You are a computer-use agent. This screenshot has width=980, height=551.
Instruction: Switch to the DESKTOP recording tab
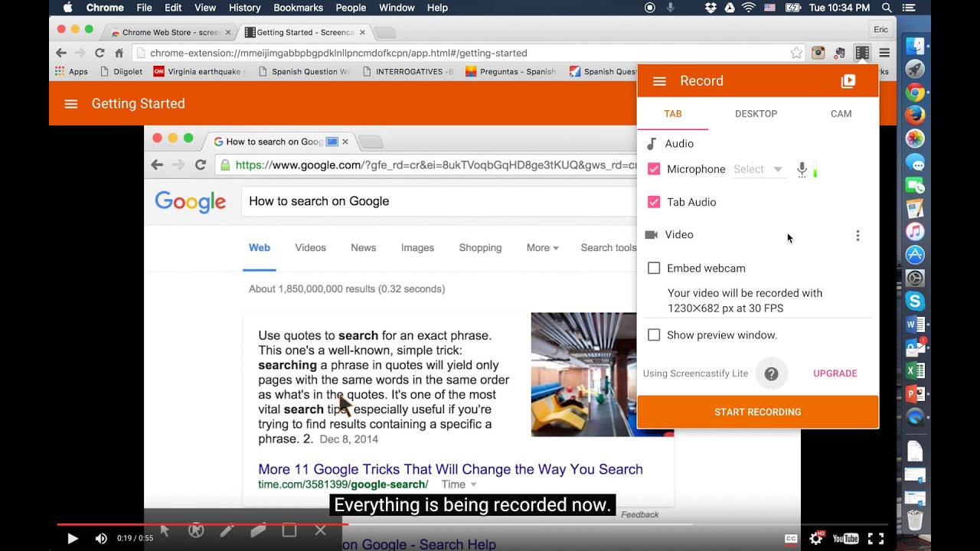pyautogui.click(x=756, y=114)
